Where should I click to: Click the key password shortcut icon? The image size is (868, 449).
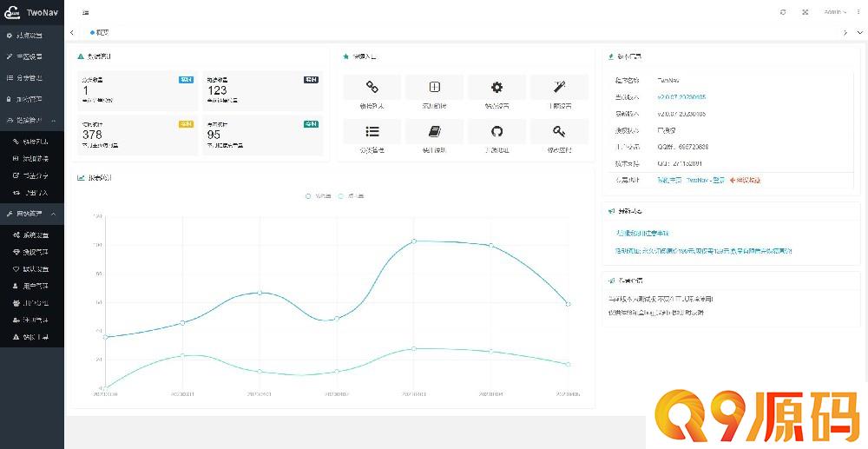(559, 131)
